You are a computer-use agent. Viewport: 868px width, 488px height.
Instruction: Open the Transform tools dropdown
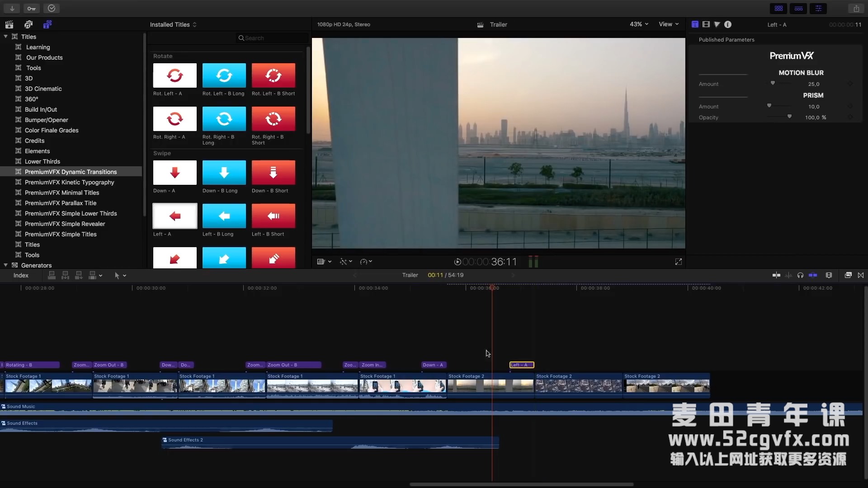[x=346, y=262]
